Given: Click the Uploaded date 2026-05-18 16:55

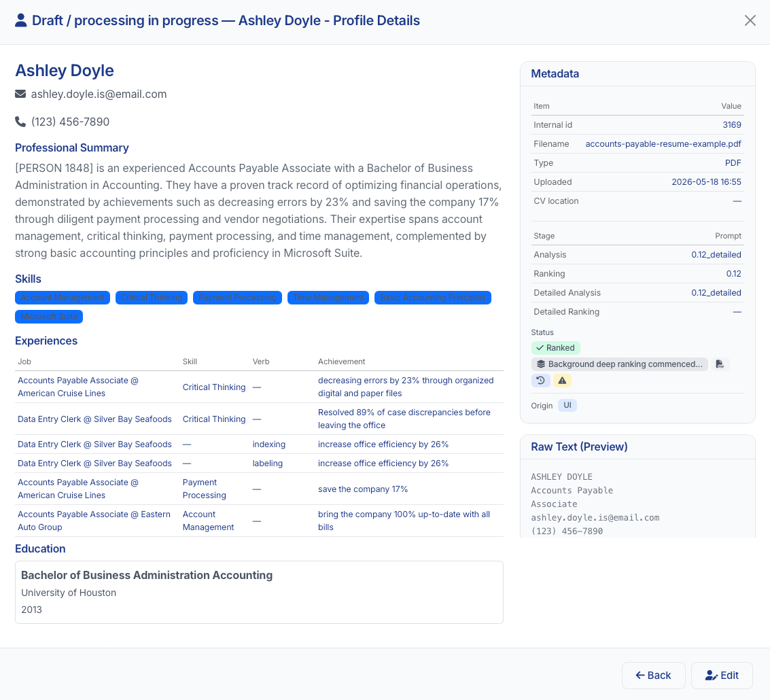Looking at the screenshot, I should (706, 181).
